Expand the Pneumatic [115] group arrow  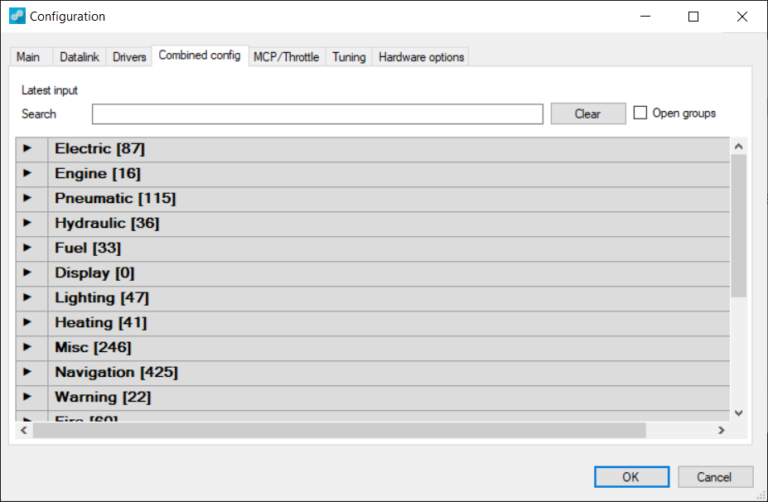(28, 198)
